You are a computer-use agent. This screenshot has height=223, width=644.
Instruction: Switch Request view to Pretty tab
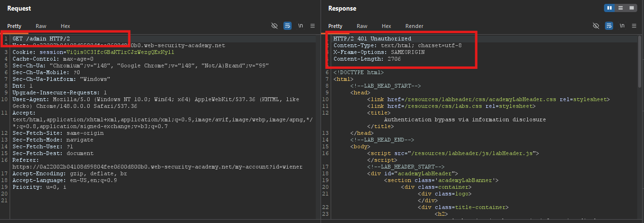pyautogui.click(x=14, y=26)
